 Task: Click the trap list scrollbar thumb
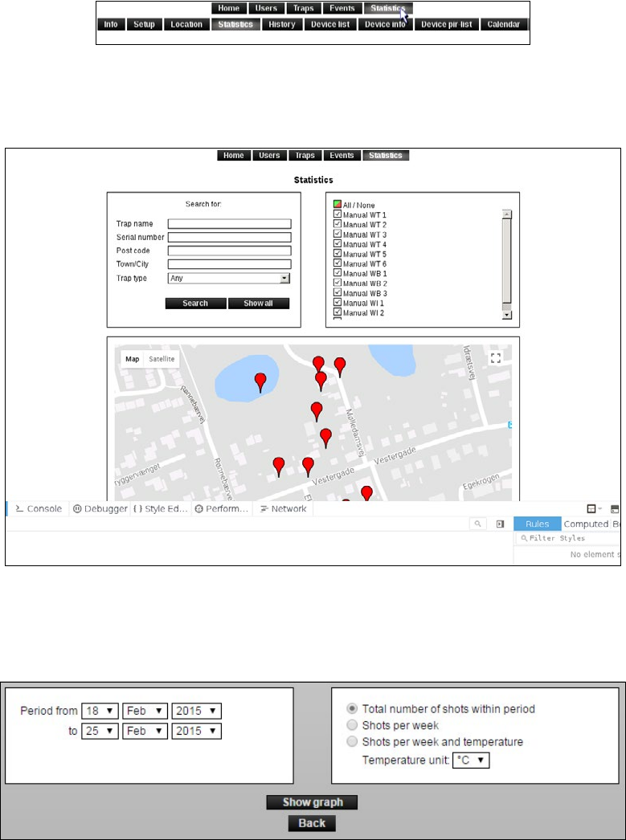tap(507, 261)
